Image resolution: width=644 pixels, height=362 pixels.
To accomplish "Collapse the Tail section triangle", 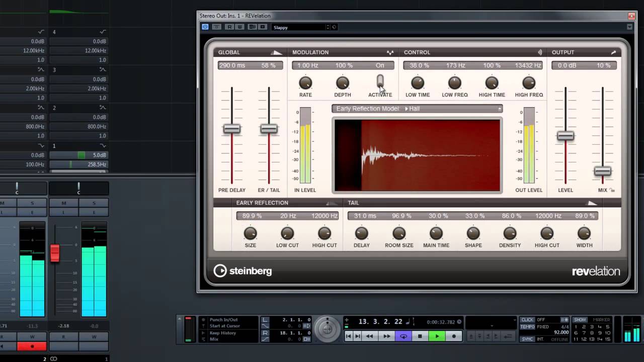I will tap(592, 203).
